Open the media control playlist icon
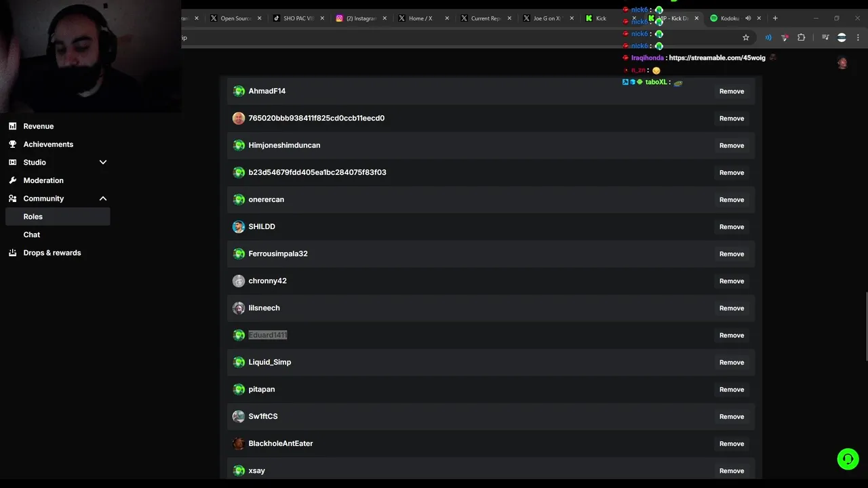868x488 pixels. [x=825, y=38]
